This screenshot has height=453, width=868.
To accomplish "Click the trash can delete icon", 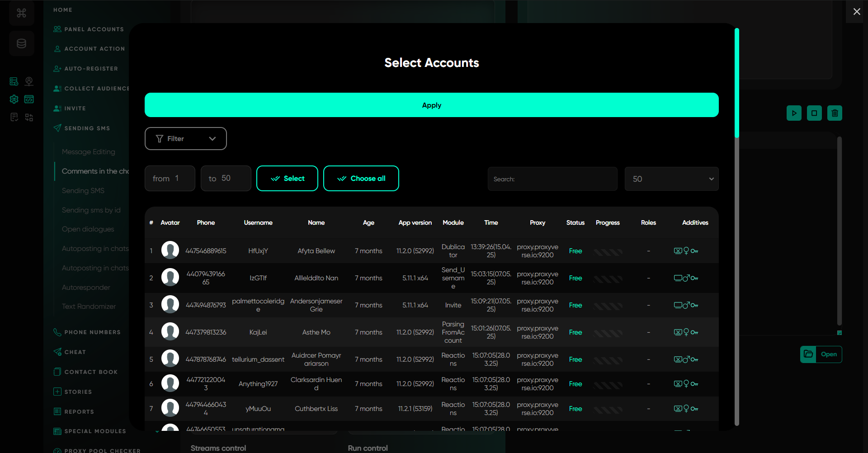I will [x=835, y=113].
